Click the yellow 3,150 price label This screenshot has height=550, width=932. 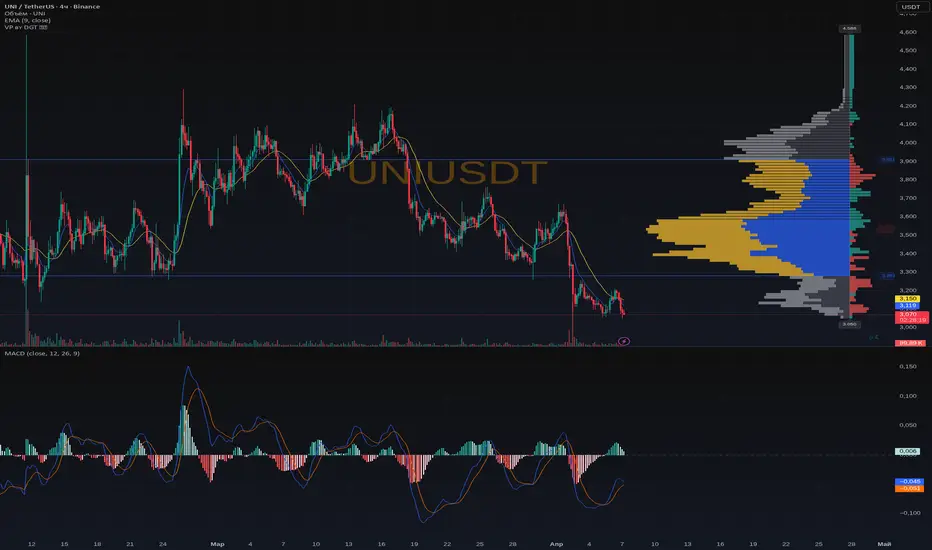[x=908, y=298]
